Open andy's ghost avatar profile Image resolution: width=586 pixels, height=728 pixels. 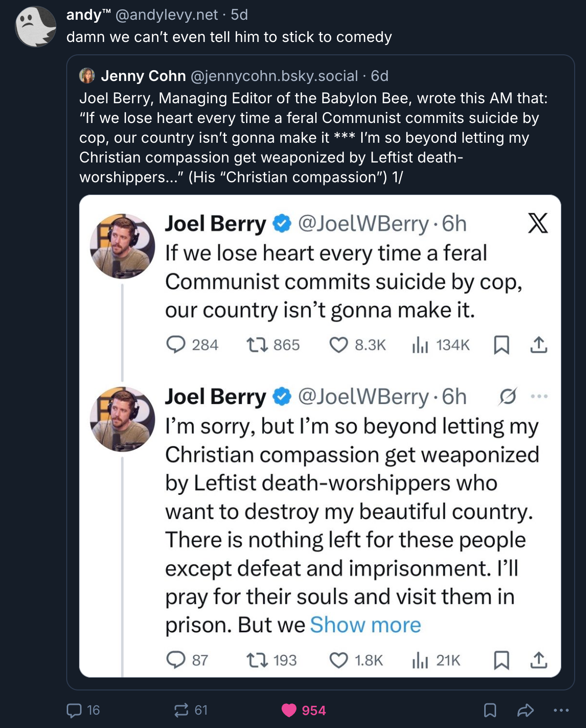tap(36, 27)
